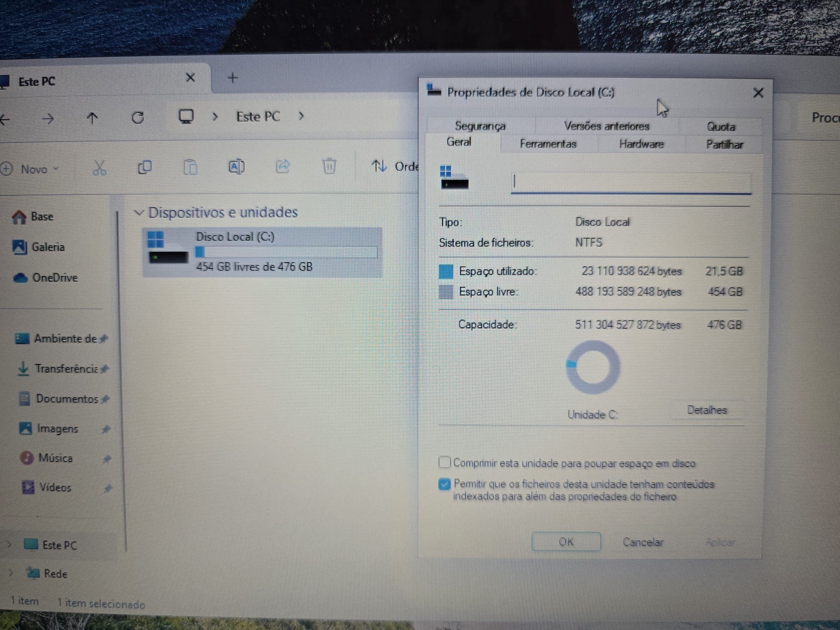
Task: Open the Partilhar tab
Action: pyautogui.click(x=724, y=145)
